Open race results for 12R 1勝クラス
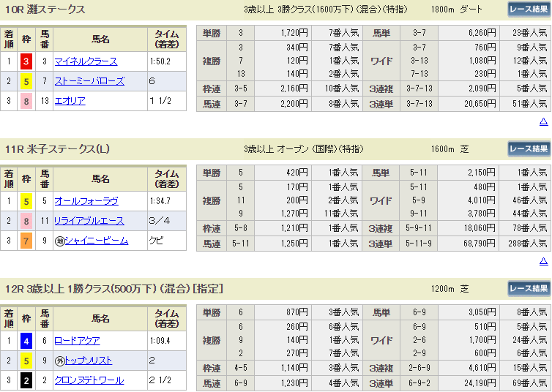This screenshot has height=392, width=552. [x=529, y=289]
